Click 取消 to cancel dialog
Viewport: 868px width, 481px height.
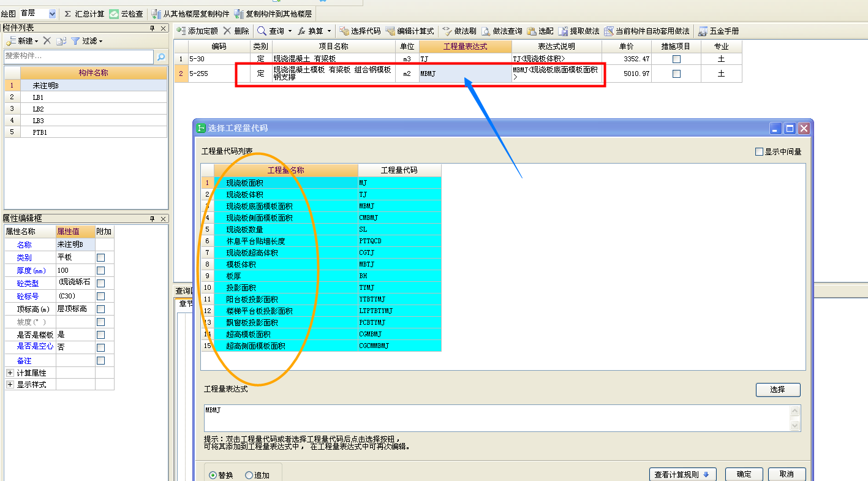coord(787,474)
